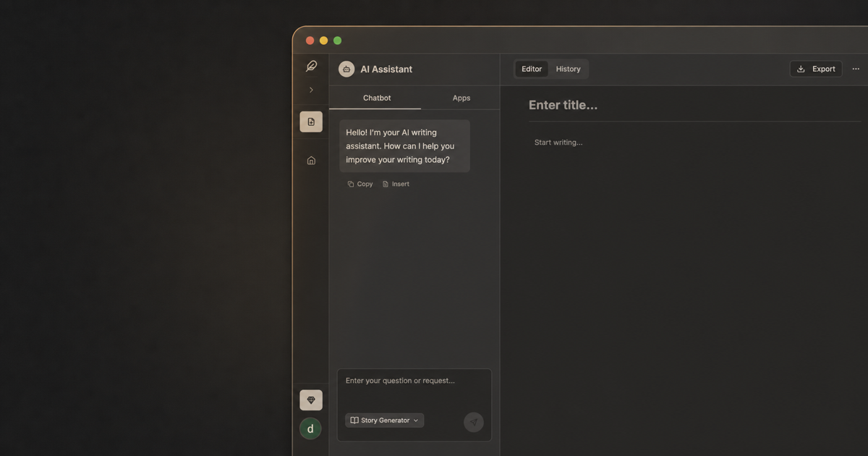Click the 'AI Assistant' panel heading

point(386,69)
